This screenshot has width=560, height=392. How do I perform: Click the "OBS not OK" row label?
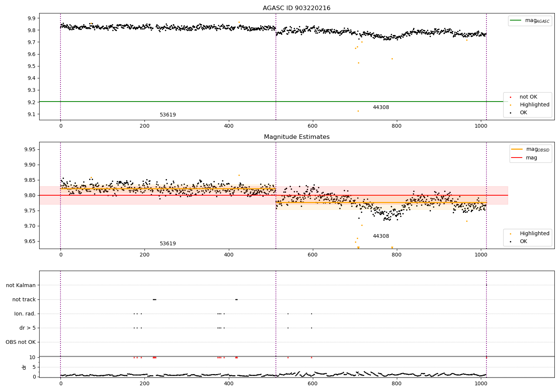[21, 342]
